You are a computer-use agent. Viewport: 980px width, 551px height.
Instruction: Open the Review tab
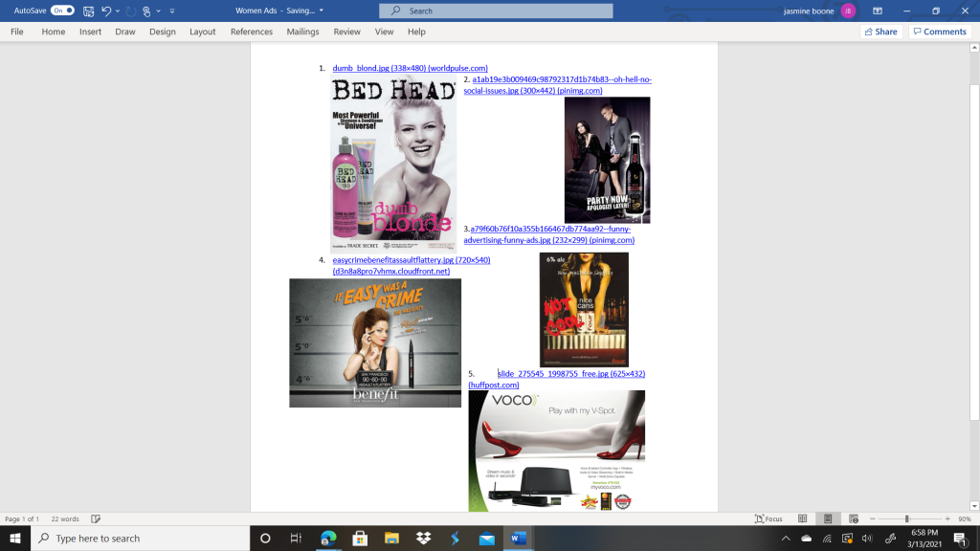(346, 32)
